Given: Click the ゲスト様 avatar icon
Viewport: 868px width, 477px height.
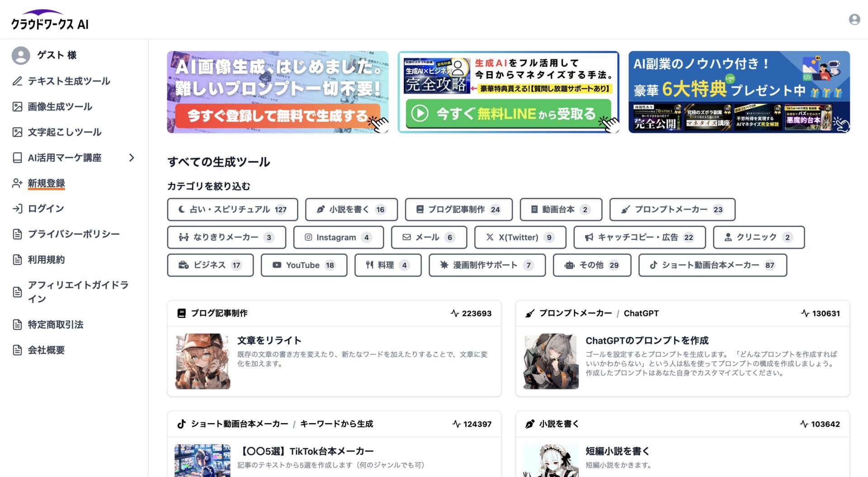Looking at the screenshot, I should (21, 55).
